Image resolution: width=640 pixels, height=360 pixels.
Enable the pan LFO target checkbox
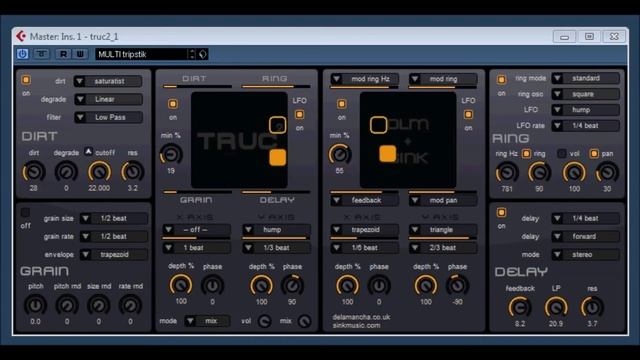pos(594,153)
